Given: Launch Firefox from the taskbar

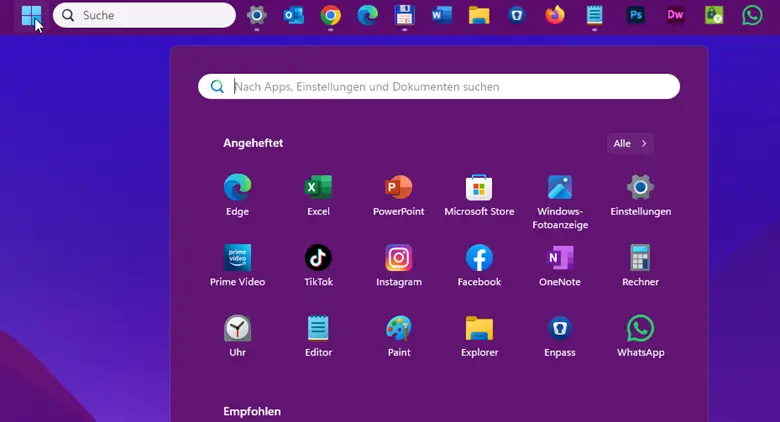Looking at the screenshot, I should [x=555, y=15].
